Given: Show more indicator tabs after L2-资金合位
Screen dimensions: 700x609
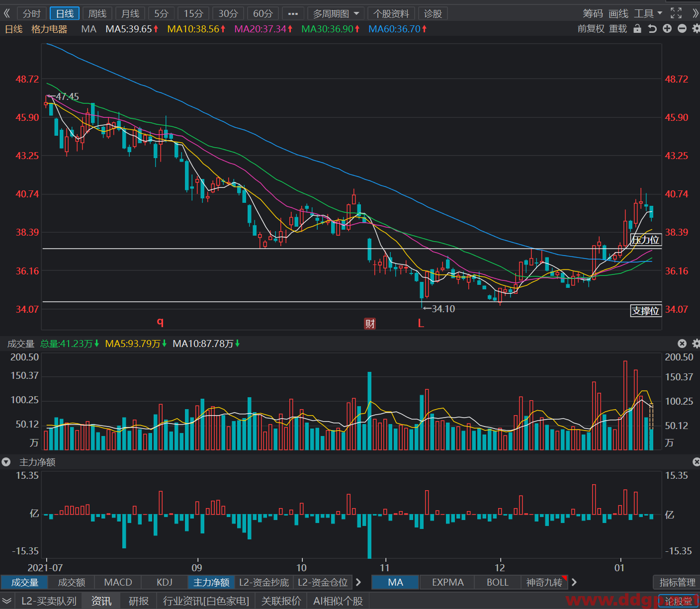Looking at the screenshot, I should [x=358, y=582].
